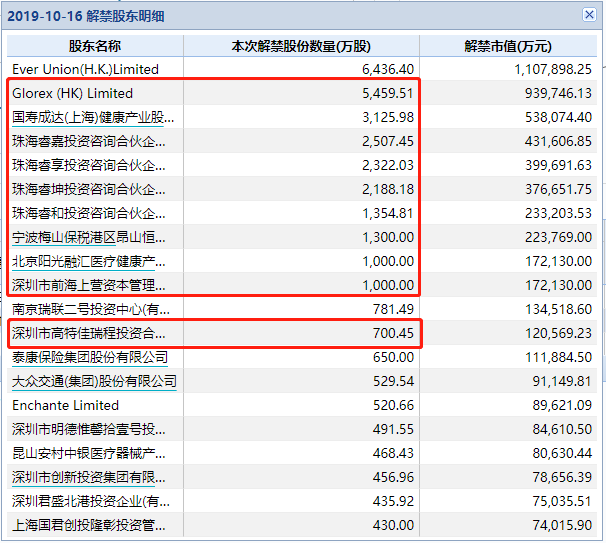
Task: Sort by 股东名称 column header
Action: tap(95, 46)
